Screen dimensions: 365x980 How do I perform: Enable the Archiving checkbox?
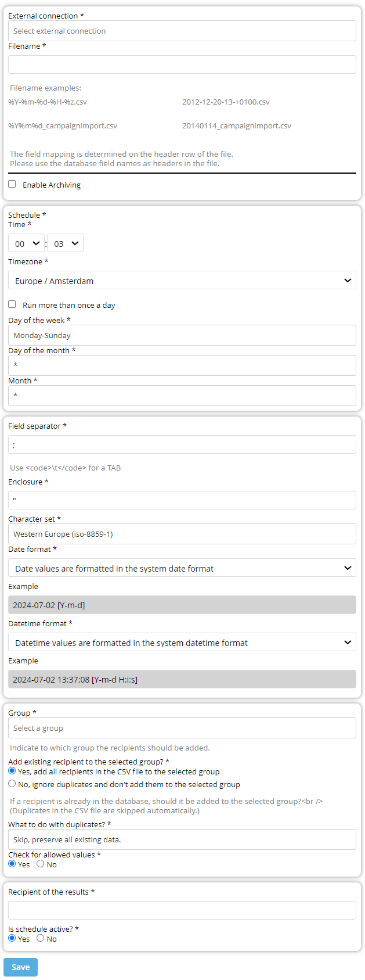pos(12,184)
